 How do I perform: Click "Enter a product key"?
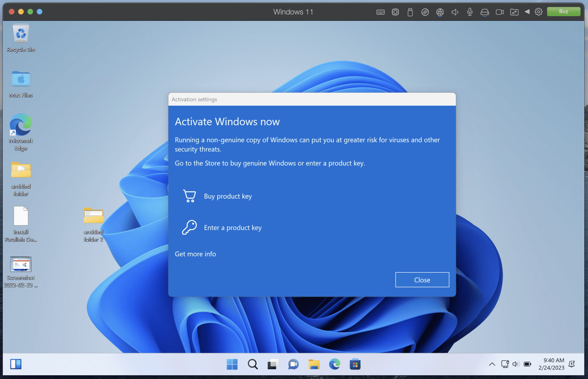tap(233, 227)
